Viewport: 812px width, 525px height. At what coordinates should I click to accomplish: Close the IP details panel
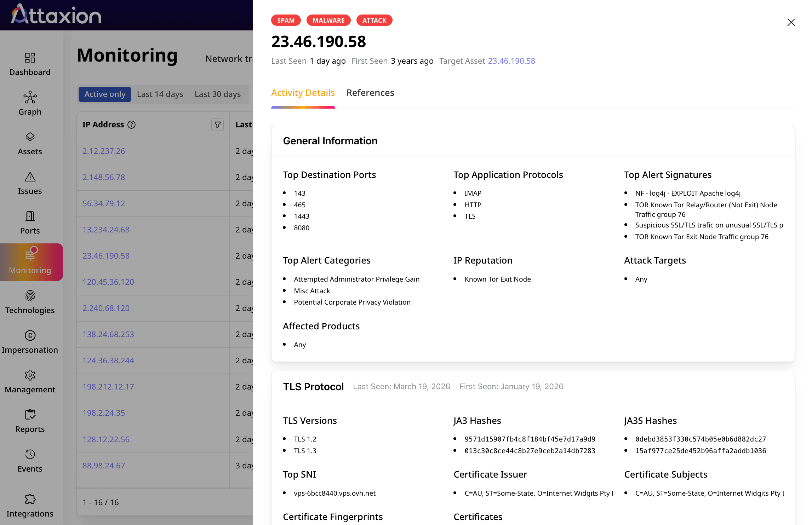791,22
